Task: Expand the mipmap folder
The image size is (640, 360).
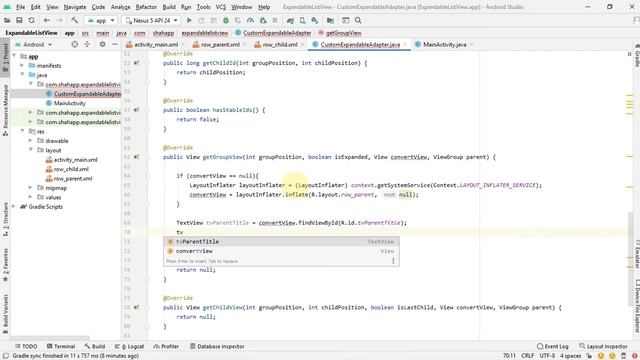Action: (30, 188)
